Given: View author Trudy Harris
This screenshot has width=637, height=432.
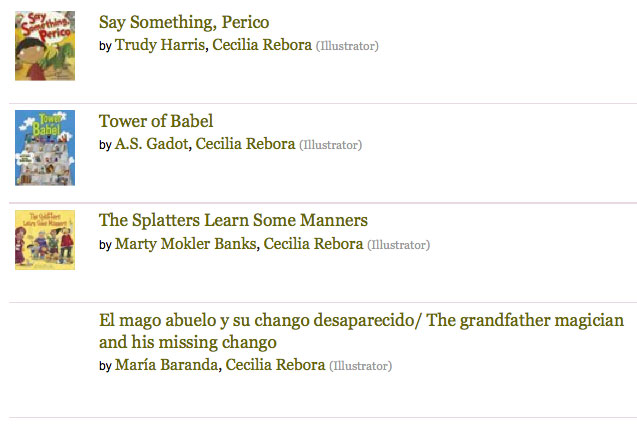Looking at the screenshot, I should pos(160,45).
